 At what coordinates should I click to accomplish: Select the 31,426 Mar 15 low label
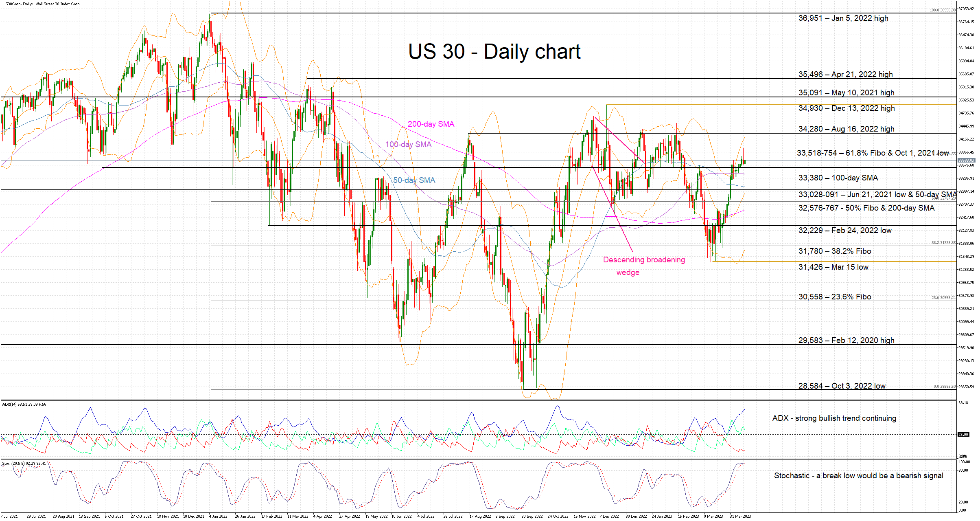click(833, 267)
